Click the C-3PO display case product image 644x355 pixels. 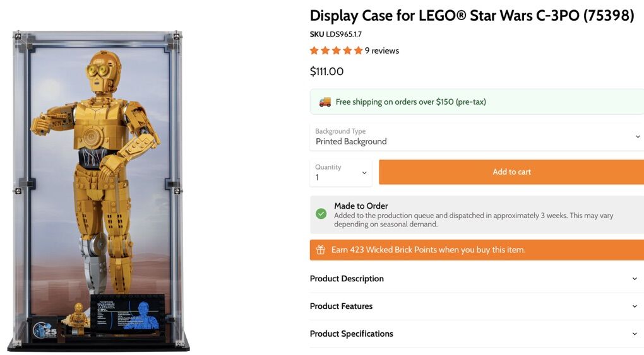pos(98,189)
